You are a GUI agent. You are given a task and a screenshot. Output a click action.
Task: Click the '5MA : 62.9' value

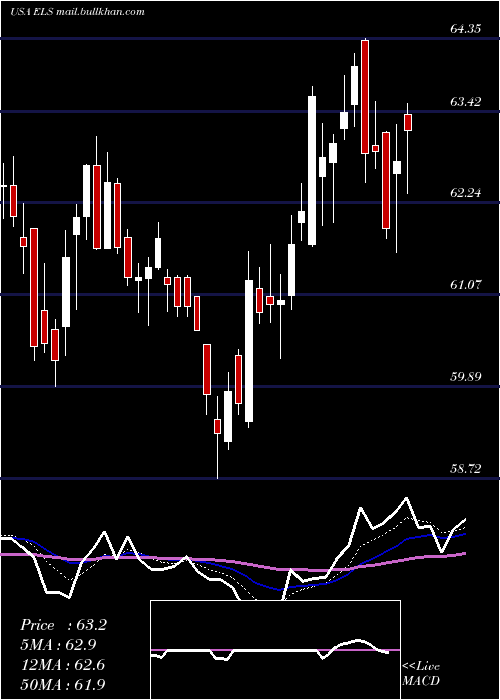[x=58, y=645]
